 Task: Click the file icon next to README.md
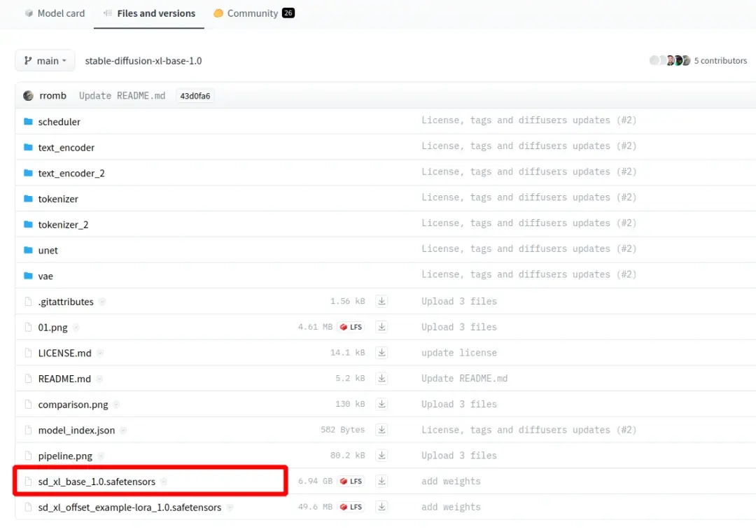(29, 379)
